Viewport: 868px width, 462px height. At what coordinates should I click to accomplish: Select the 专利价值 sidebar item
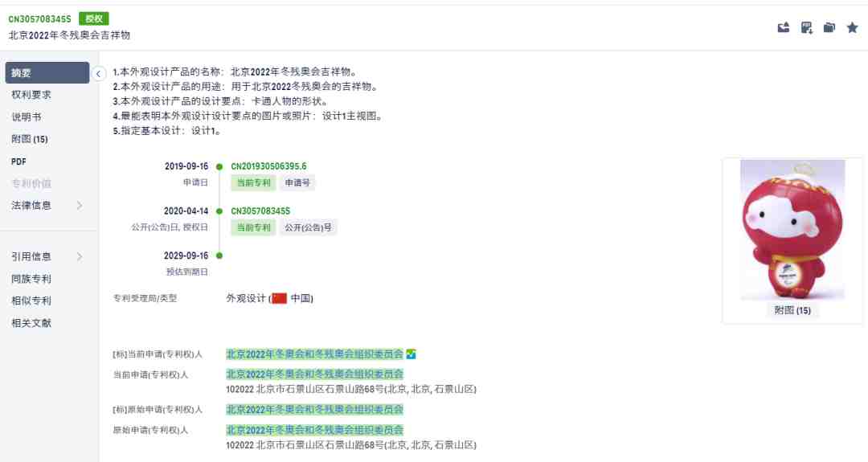pyautogui.click(x=31, y=184)
